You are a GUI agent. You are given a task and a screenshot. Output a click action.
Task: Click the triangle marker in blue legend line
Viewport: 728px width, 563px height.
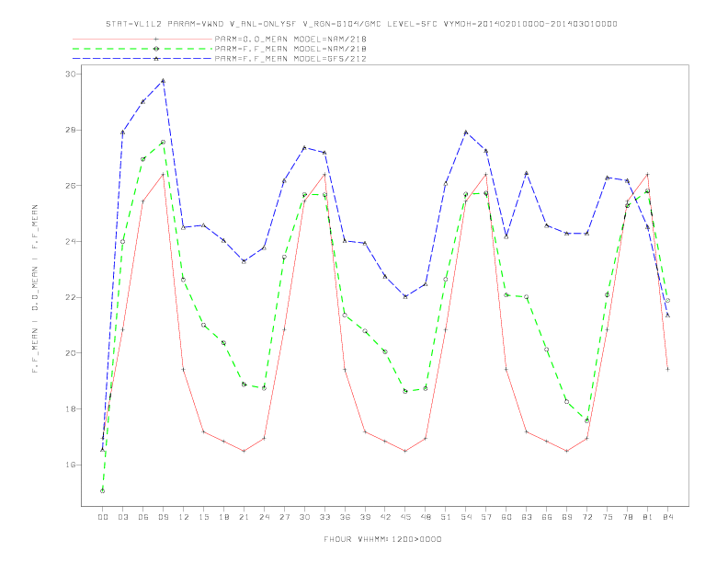tap(156, 59)
